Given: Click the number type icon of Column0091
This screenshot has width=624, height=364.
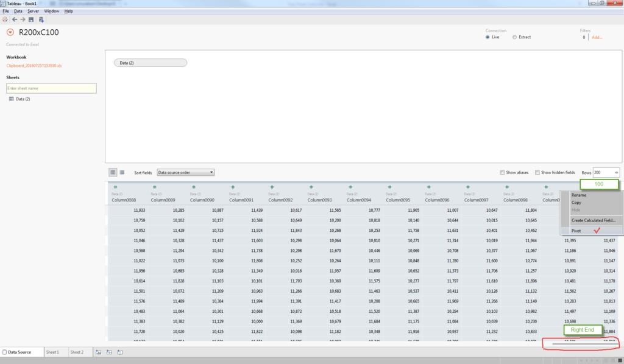Looking at the screenshot, I should 233,187.
